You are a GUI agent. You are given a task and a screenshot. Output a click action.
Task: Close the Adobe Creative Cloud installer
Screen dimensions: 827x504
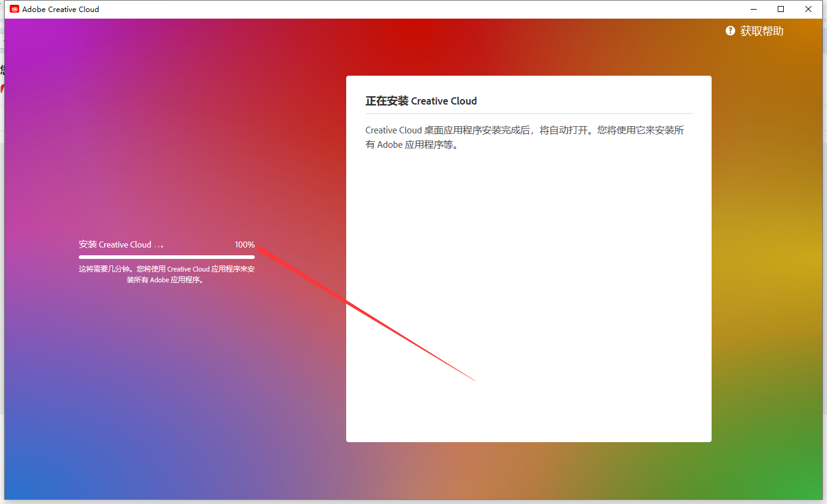click(808, 9)
